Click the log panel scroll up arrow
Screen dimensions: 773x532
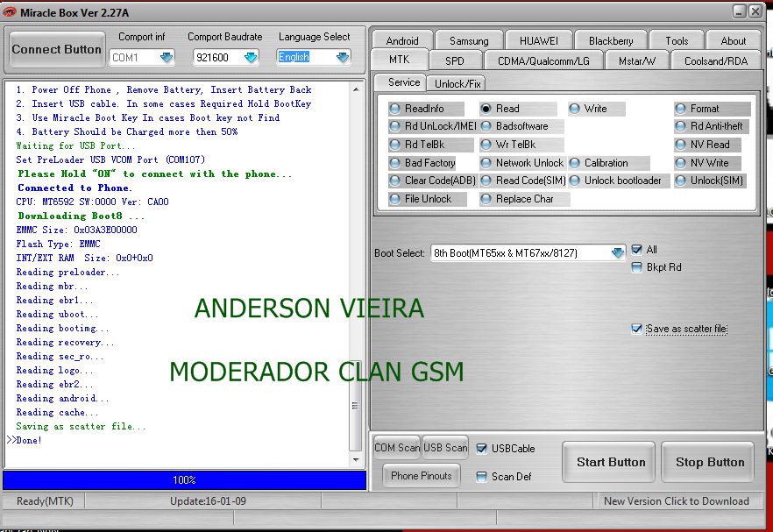[356, 89]
